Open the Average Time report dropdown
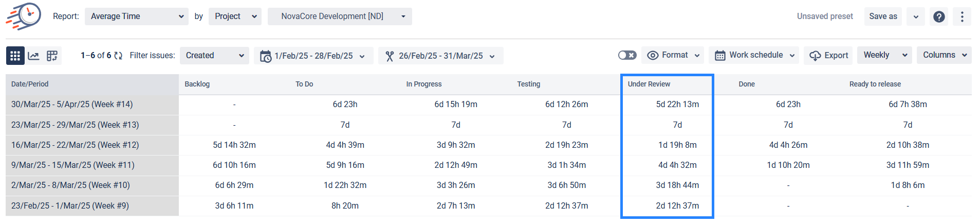This screenshot has width=980, height=223. click(x=137, y=16)
